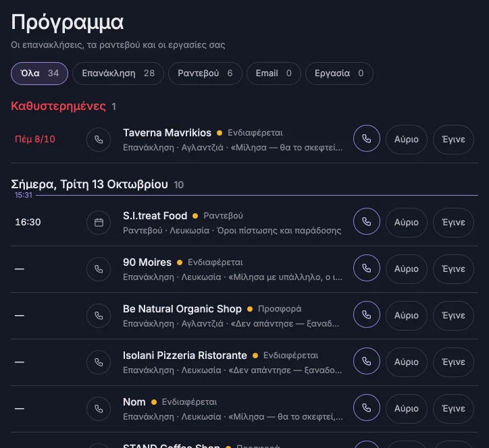Image resolution: width=489 pixels, height=448 pixels.
Task: Open the Εργασία 0 filter tab
Action: (x=339, y=74)
